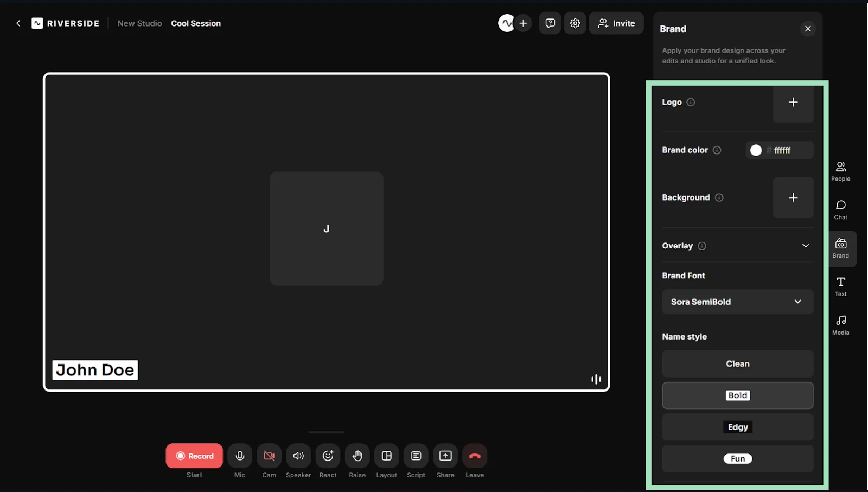The height and width of the screenshot is (492, 868).
Task: Show Brand color info icon
Action: pos(717,150)
